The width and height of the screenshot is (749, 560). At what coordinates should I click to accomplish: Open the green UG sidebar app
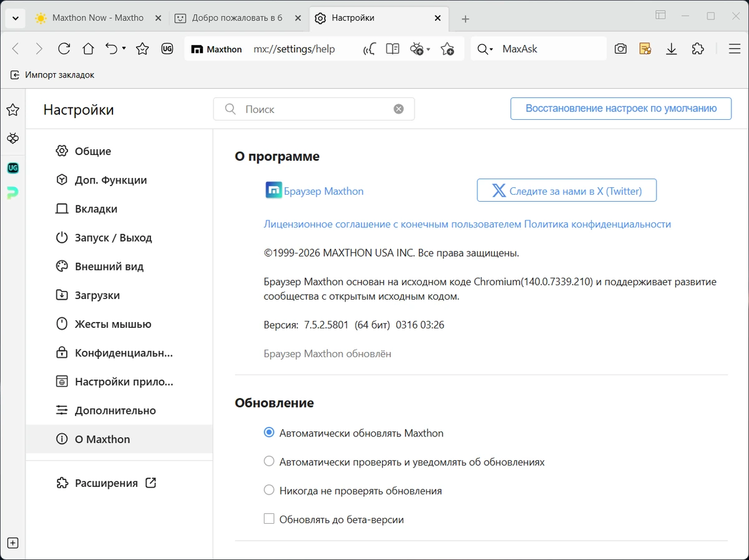pyautogui.click(x=12, y=168)
